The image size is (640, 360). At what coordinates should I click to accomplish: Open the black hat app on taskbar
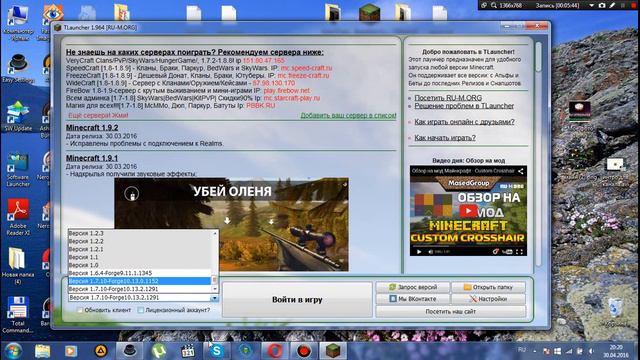click(130, 351)
